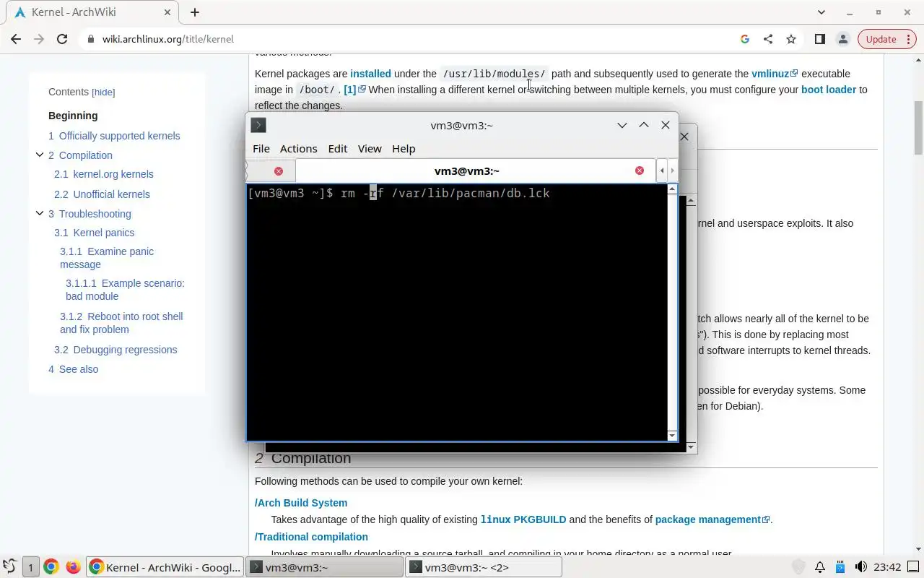The height and width of the screenshot is (578, 924).
Task: Open Debugging regressions entry
Action: [115, 350]
